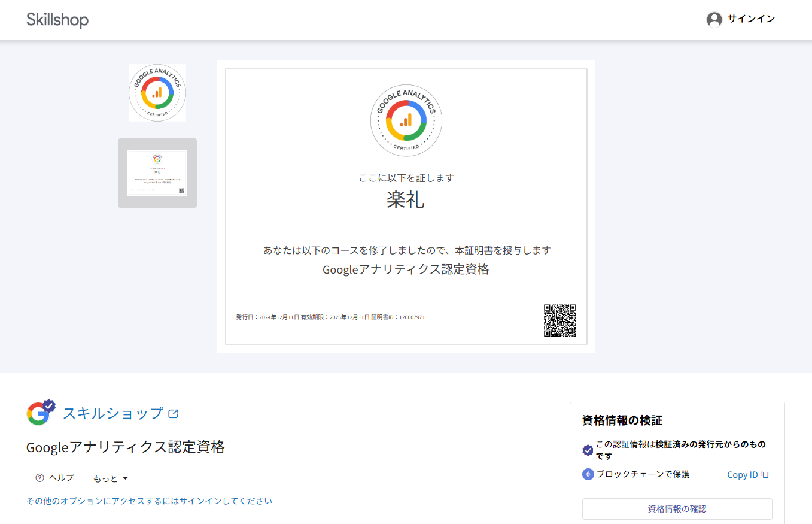The width and height of the screenshot is (812, 524).
Task: Click the verified checkmark badge icon in the verification panel
Action: click(x=588, y=450)
